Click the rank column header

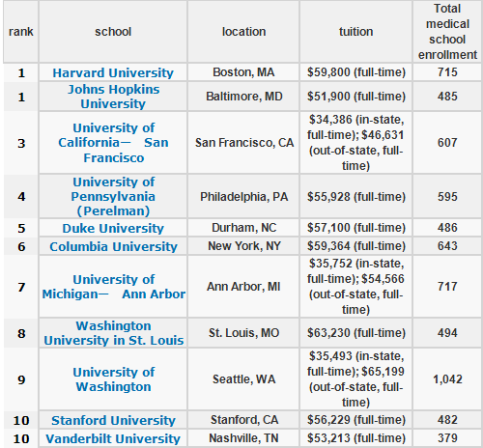(x=21, y=32)
